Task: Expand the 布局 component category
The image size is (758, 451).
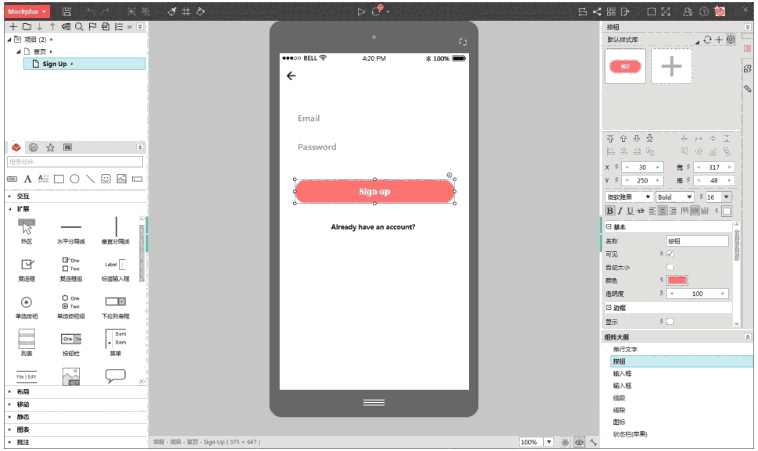Action: pos(10,392)
